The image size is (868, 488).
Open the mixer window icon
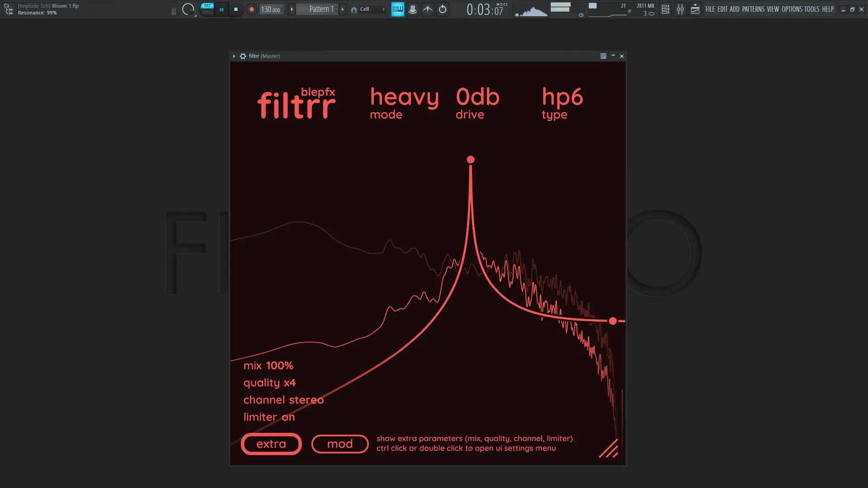[680, 9]
